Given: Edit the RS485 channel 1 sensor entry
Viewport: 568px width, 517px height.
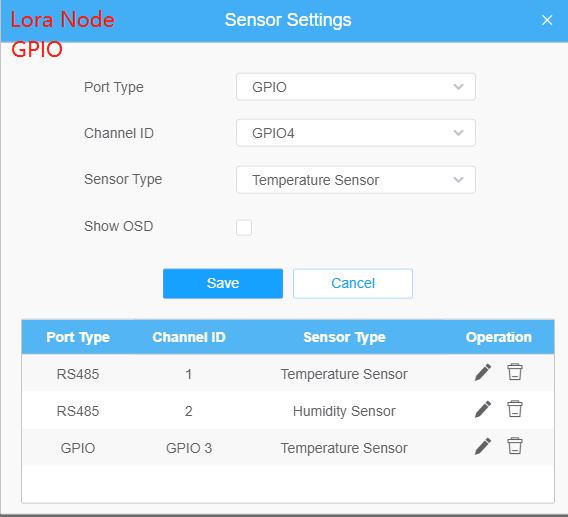Looking at the screenshot, I should coord(483,372).
